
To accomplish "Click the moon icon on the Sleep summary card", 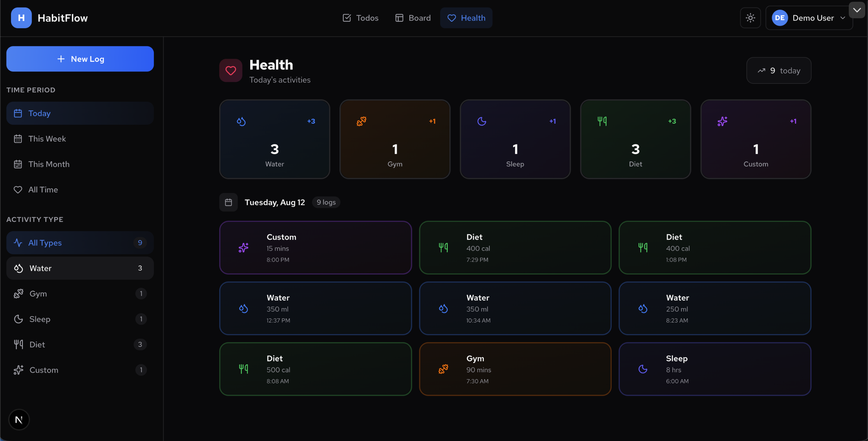I will [482, 121].
